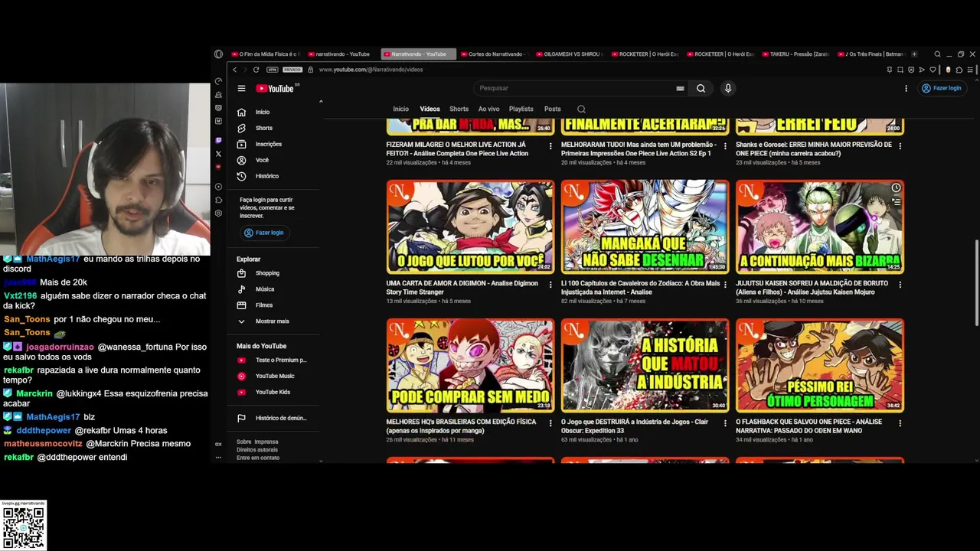The width and height of the screenshot is (980, 551).
Task: Reload the page with browser refresh icon
Action: 256,70
